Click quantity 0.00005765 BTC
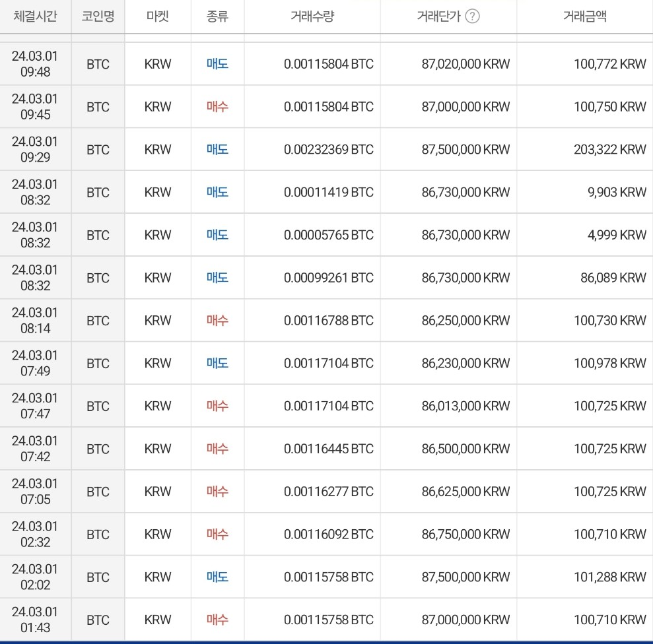This screenshot has height=644, width=653. coord(329,235)
